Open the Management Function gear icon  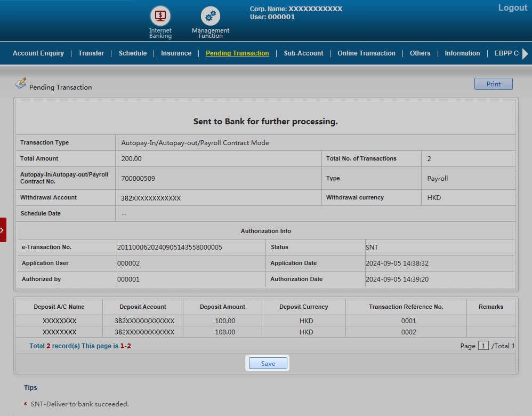tap(210, 16)
